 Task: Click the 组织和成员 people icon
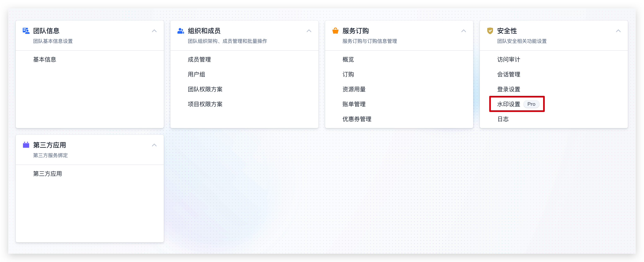181,31
